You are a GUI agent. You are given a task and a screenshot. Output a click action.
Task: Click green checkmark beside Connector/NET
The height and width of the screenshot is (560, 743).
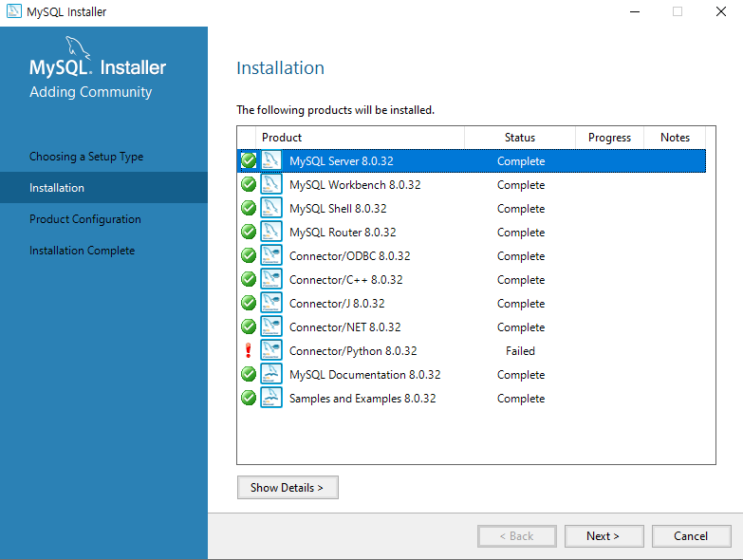[249, 327]
